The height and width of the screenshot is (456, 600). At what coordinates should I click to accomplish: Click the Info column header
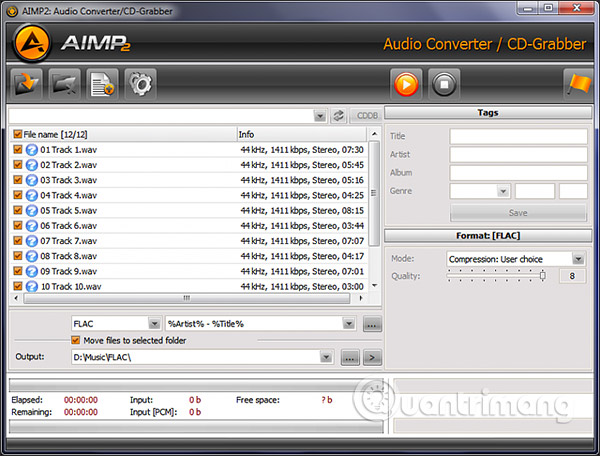point(302,134)
